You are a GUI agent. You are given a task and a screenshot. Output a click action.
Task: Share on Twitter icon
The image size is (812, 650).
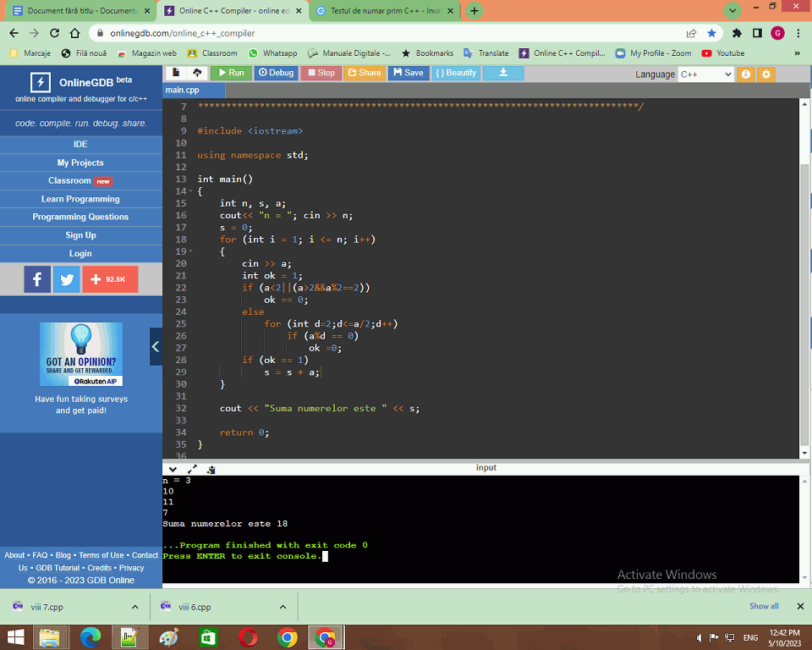pos(66,278)
